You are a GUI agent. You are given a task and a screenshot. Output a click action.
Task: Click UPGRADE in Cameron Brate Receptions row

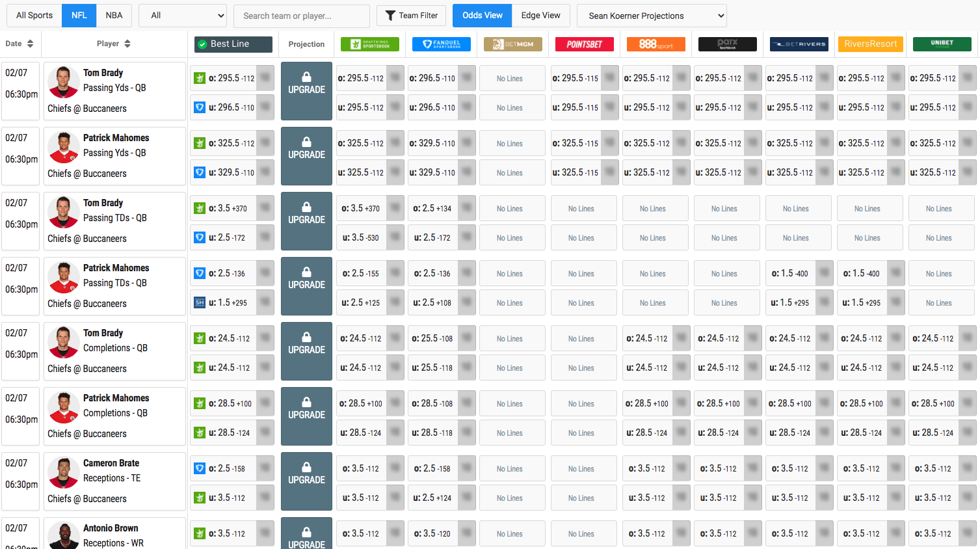[x=306, y=481]
